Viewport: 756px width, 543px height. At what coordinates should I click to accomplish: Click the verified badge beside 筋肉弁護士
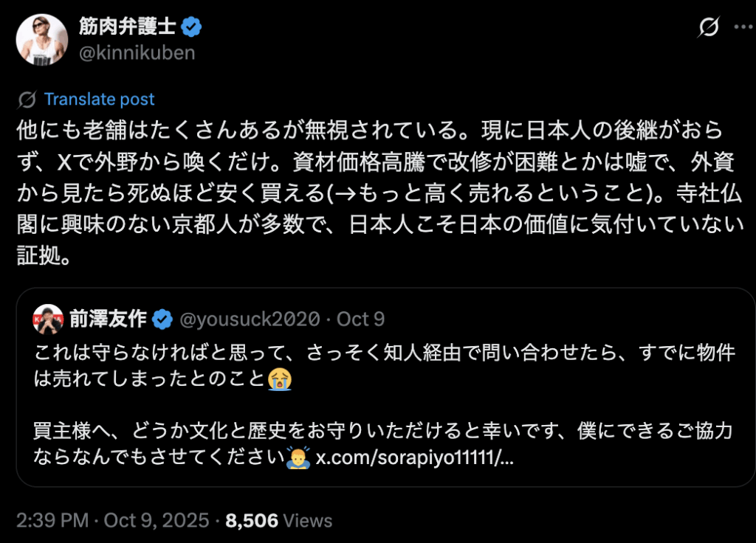(193, 28)
